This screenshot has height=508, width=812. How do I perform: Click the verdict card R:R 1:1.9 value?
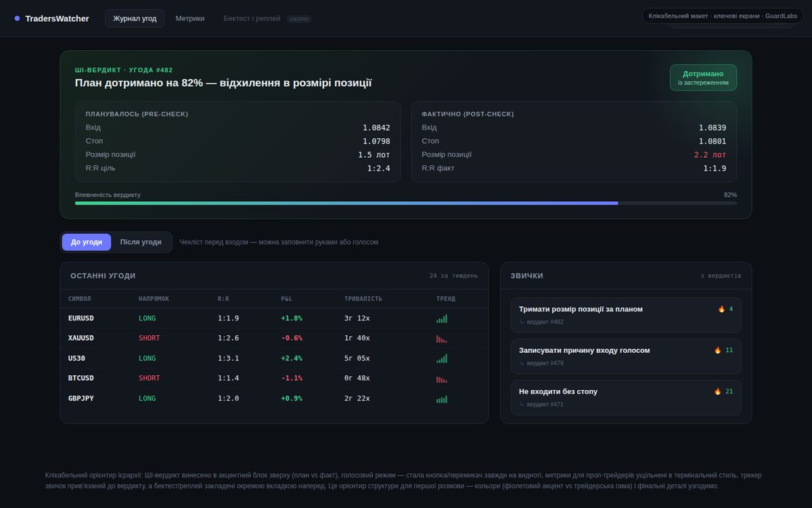click(715, 168)
